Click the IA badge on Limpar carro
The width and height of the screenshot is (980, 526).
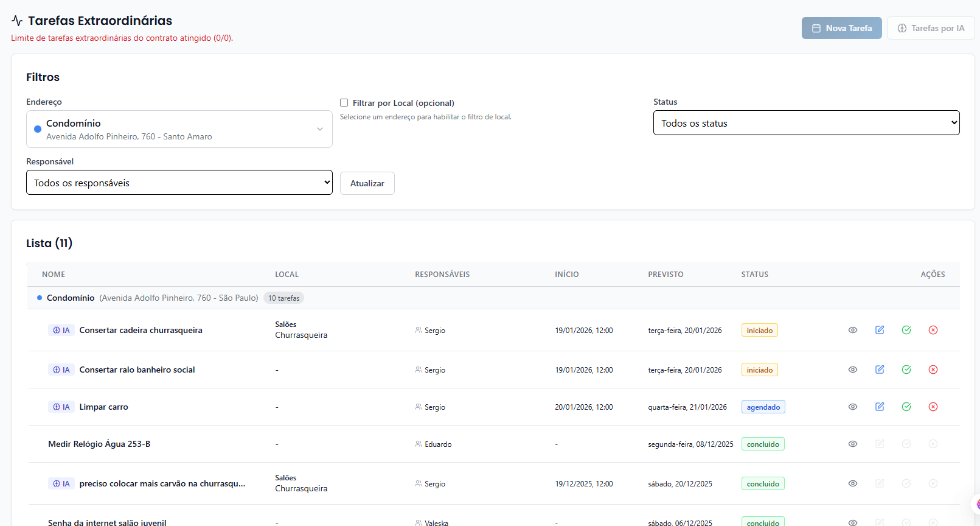pyautogui.click(x=61, y=407)
